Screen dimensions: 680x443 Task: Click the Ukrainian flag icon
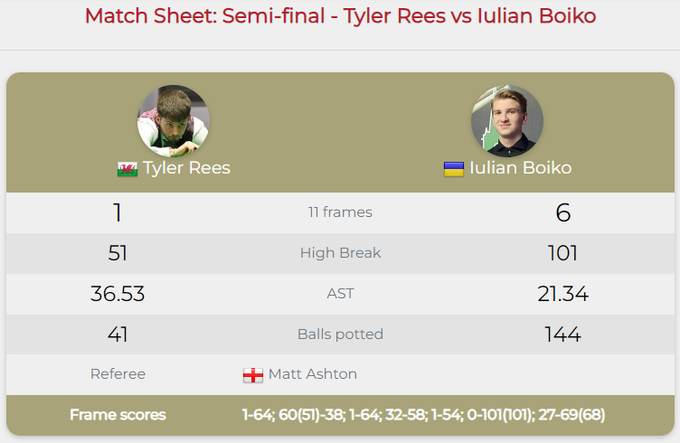tap(454, 169)
